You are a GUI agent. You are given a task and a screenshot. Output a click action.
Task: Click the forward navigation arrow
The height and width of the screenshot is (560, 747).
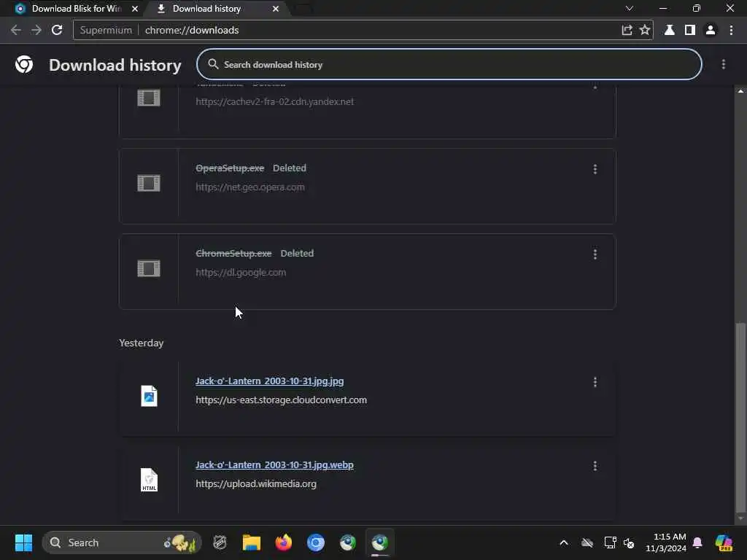coord(36,30)
